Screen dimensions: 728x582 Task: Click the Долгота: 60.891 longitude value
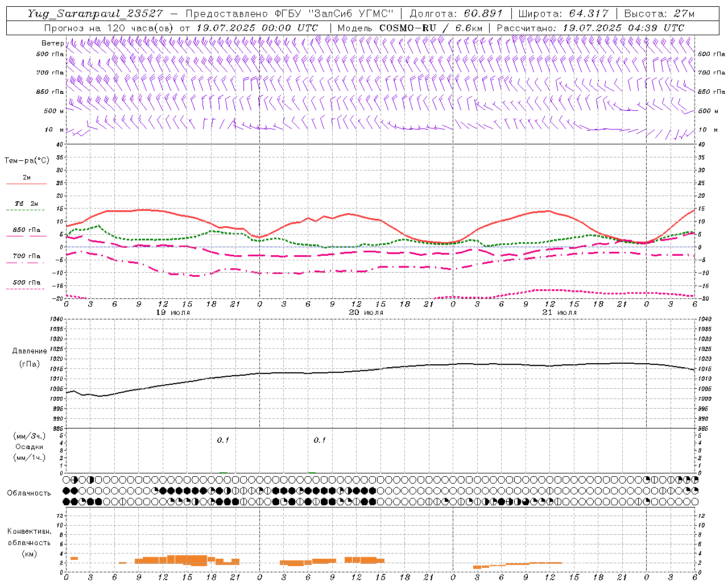click(x=456, y=14)
